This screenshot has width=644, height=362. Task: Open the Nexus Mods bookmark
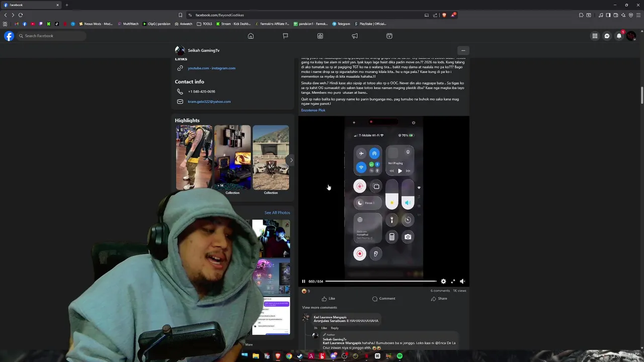[x=96, y=24]
